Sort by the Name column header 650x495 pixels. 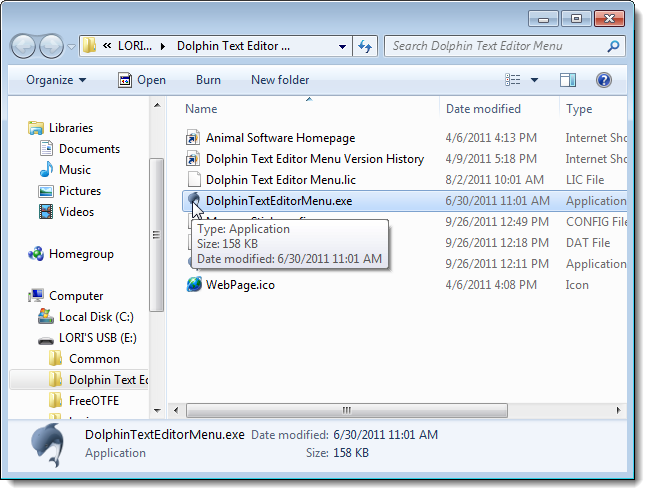point(201,109)
